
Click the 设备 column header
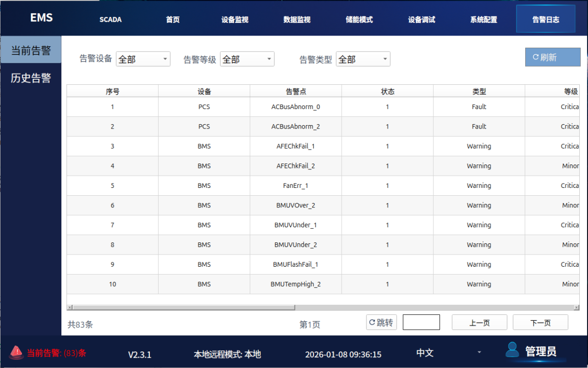(x=204, y=91)
